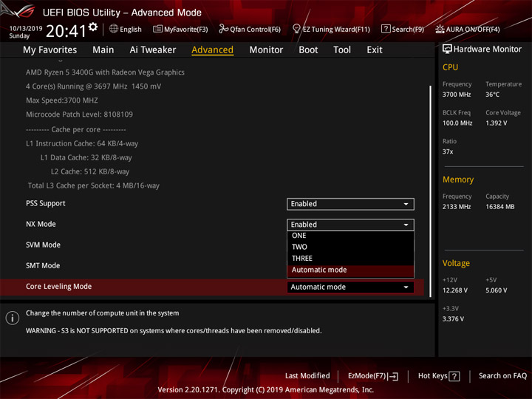Screen dimensions: 532x399
Task: Select THREE from the dropdown list
Action: (x=350, y=259)
